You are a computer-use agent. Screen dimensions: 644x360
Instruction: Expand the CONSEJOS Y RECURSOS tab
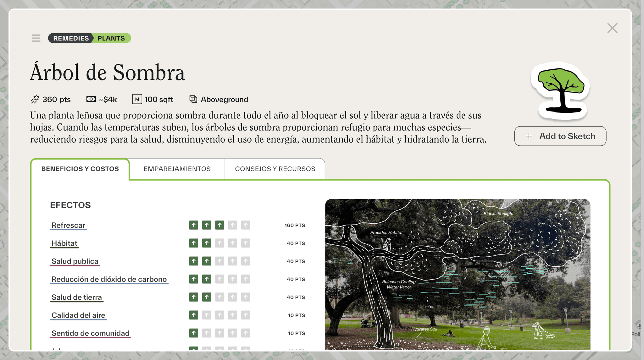point(275,169)
